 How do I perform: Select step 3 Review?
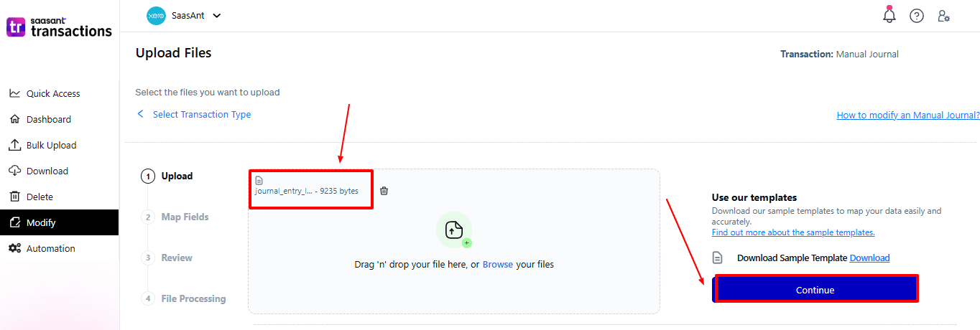pyautogui.click(x=167, y=258)
